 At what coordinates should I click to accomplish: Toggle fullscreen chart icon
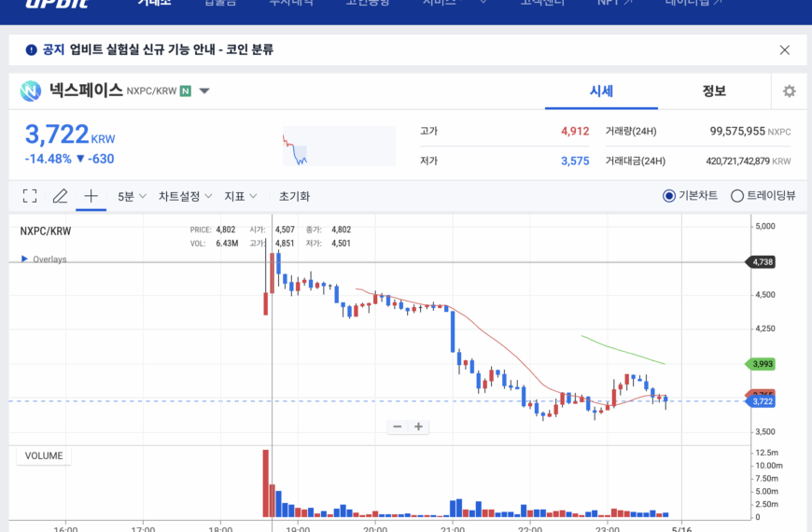coord(30,196)
